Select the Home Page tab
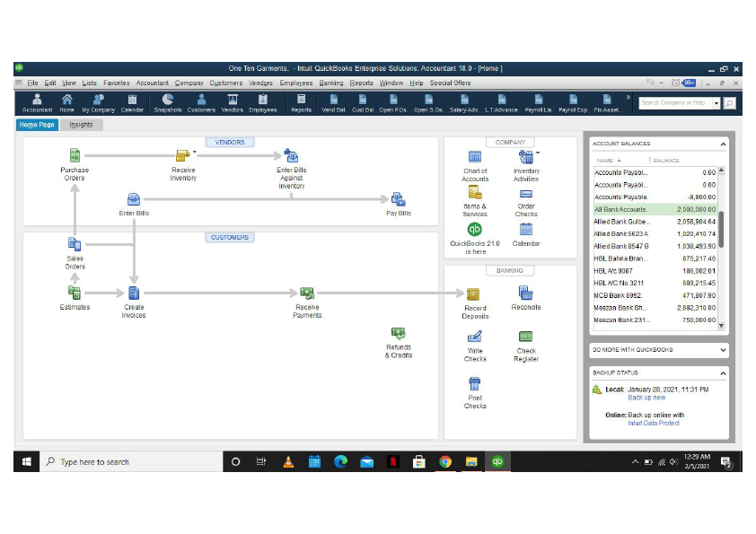This screenshot has height=534, width=756. (37, 125)
